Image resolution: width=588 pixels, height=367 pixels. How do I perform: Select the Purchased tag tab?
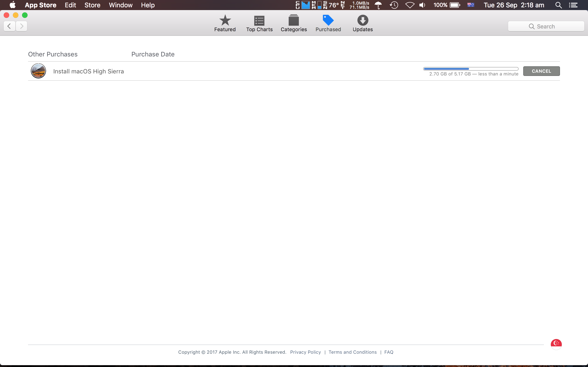click(328, 20)
